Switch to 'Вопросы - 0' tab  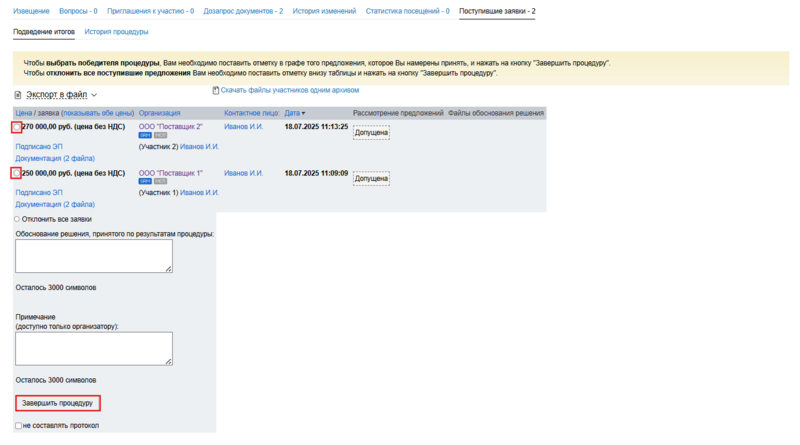click(x=78, y=11)
